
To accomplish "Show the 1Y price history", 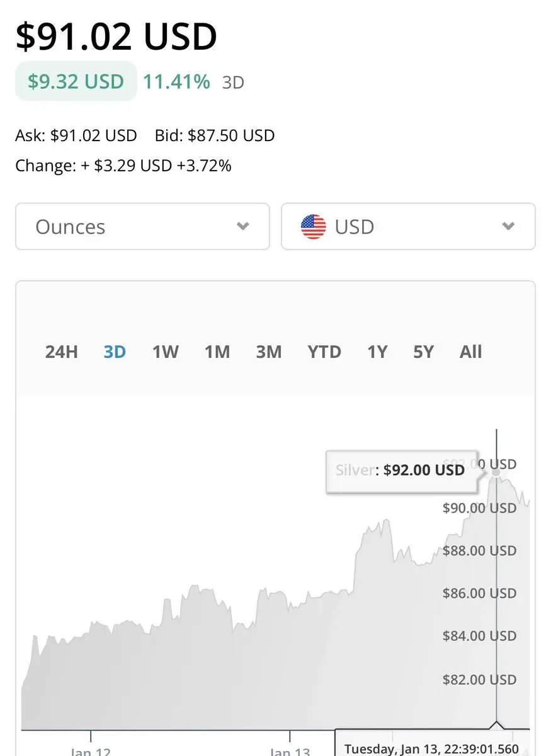I will pyautogui.click(x=377, y=352).
